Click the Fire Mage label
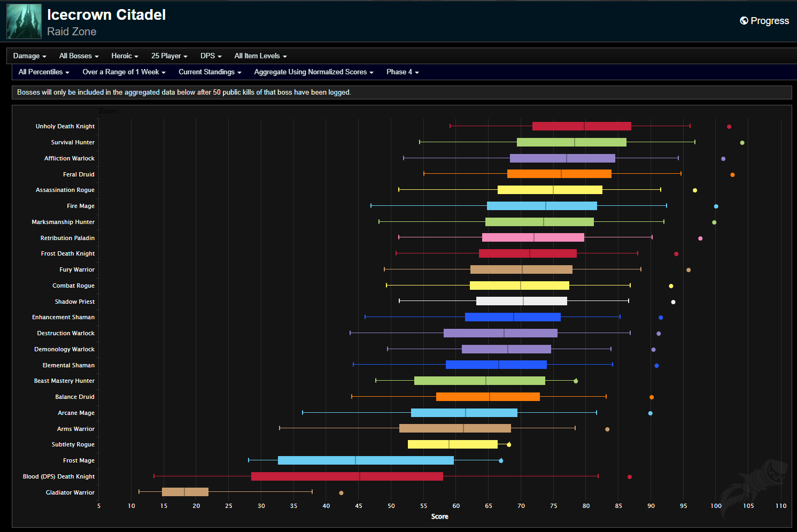The height and width of the screenshot is (532, 797). point(81,206)
